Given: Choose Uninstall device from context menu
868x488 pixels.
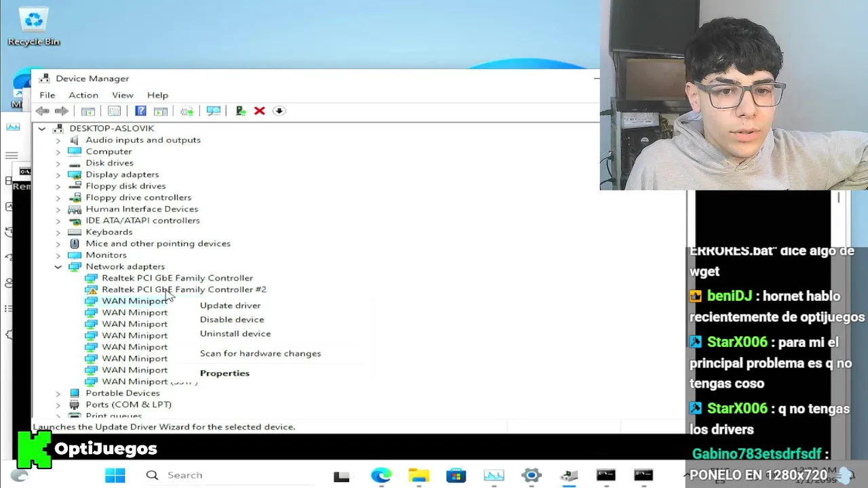Looking at the screenshot, I should pos(235,333).
